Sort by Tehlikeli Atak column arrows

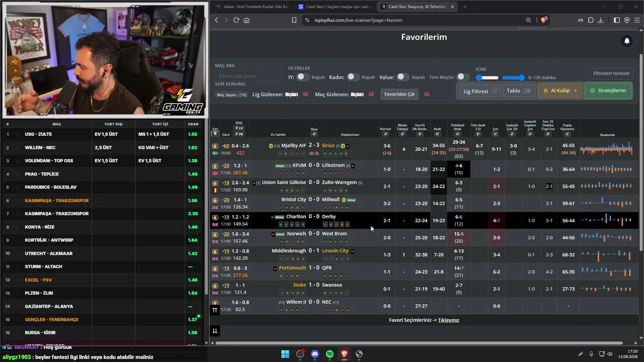click(x=457, y=134)
